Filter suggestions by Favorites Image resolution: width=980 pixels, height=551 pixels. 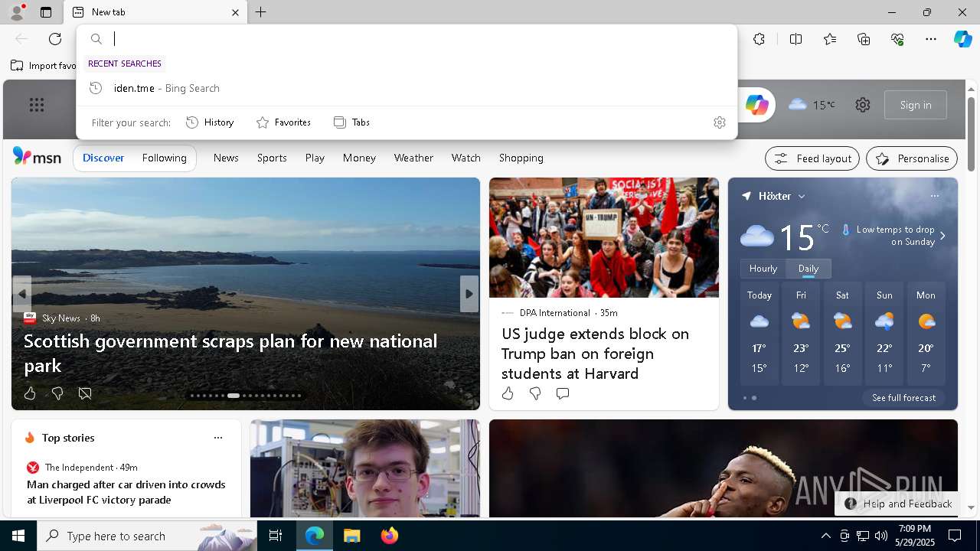point(283,122)
